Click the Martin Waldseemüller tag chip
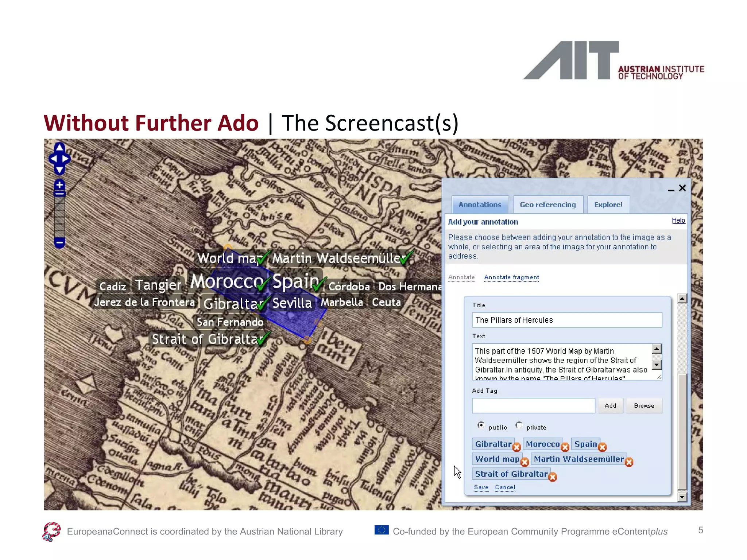 (579, 459)
